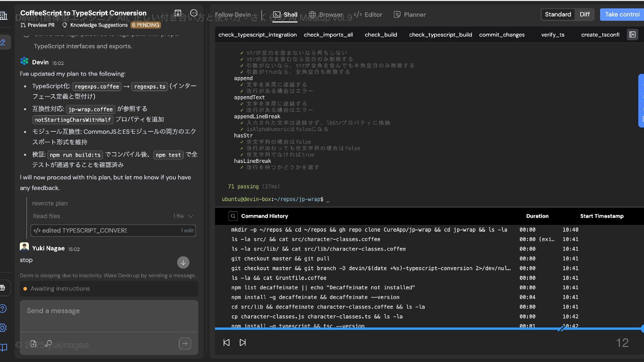Open the Browser tab
Viewport: 644px width, 362px height.
(326, 15)
